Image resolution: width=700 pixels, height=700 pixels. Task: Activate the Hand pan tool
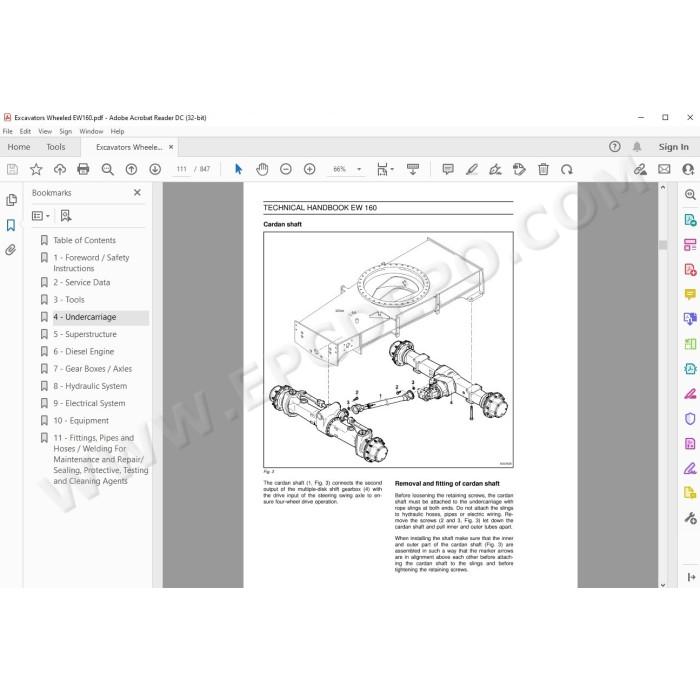point(262,169)
